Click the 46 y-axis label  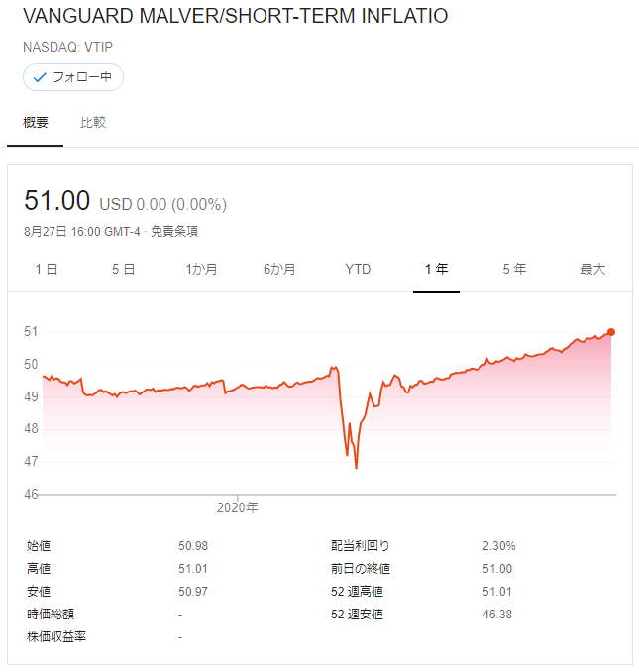(x=31, y=495)
